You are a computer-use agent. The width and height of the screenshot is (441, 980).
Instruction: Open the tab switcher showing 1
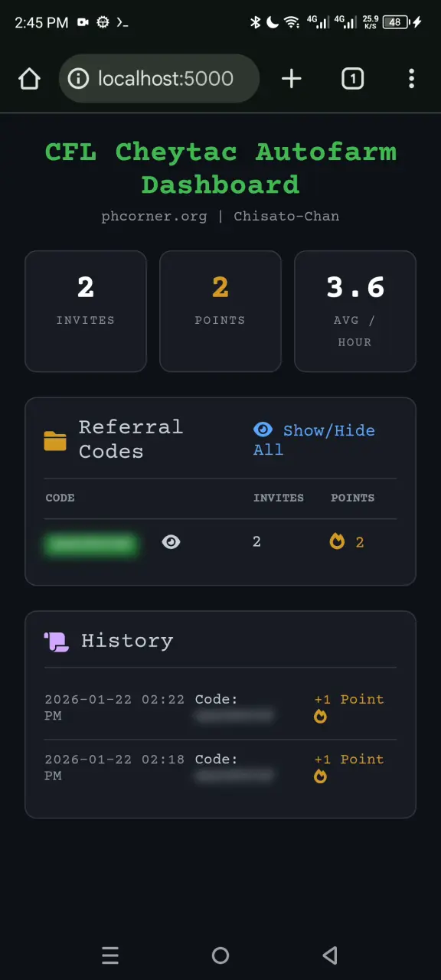352,78
